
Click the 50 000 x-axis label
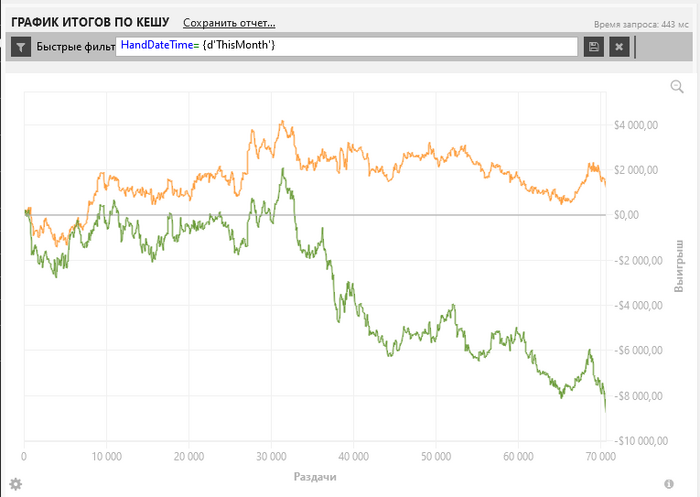(x=436, y=456)
